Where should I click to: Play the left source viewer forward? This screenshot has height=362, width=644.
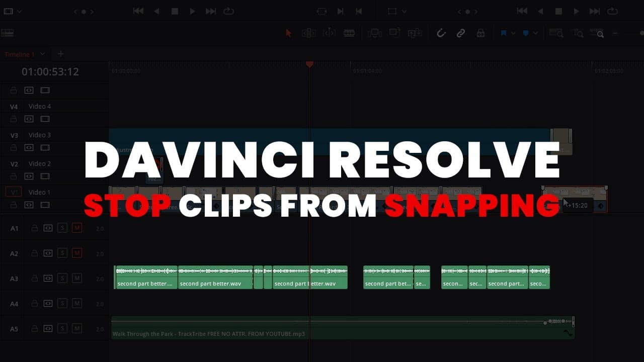pyautogui.click(x=193, y=11)
